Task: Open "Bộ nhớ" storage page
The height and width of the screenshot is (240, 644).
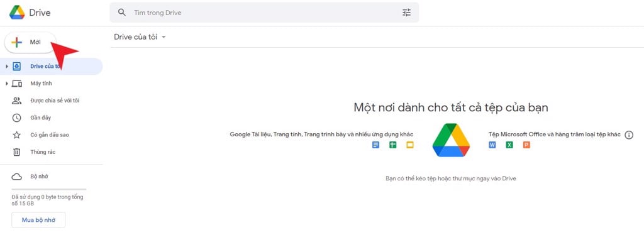Action: click(x=40, y=177)
